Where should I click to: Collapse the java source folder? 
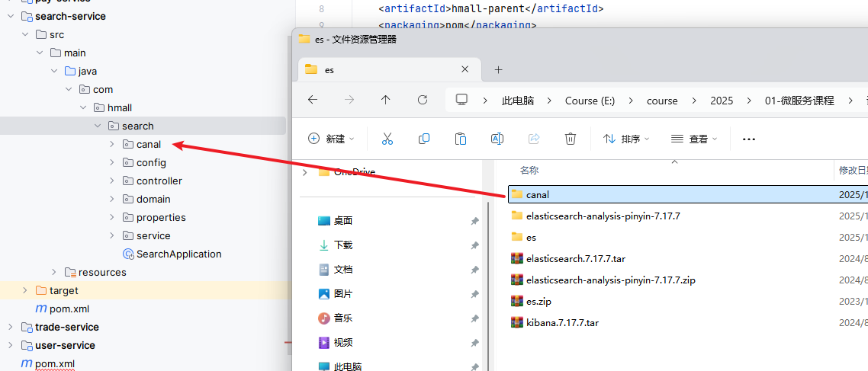click(54, 72)
